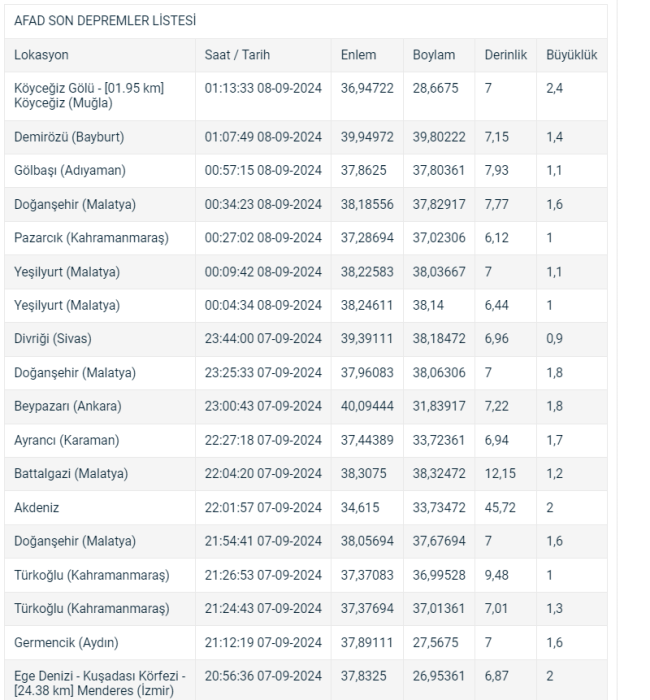Click magnitude value 2,4
650x700 pixels.
point(554,88)
